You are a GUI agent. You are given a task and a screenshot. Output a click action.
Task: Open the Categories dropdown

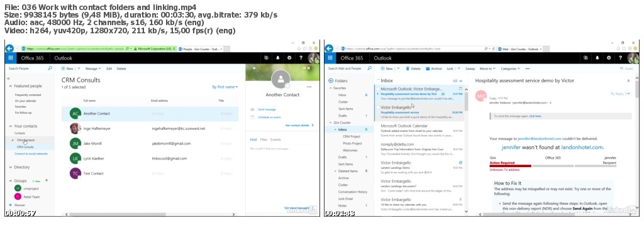click(510, 68)
